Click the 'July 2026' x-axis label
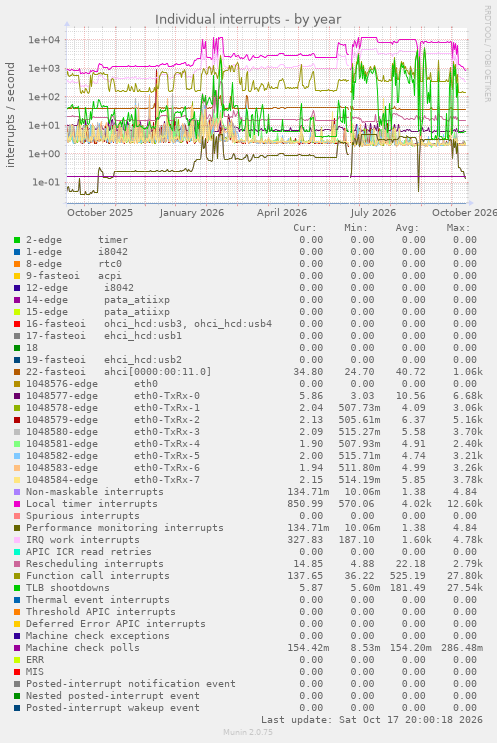The width and height of the screenshot is (497, 743). [373, 213]
